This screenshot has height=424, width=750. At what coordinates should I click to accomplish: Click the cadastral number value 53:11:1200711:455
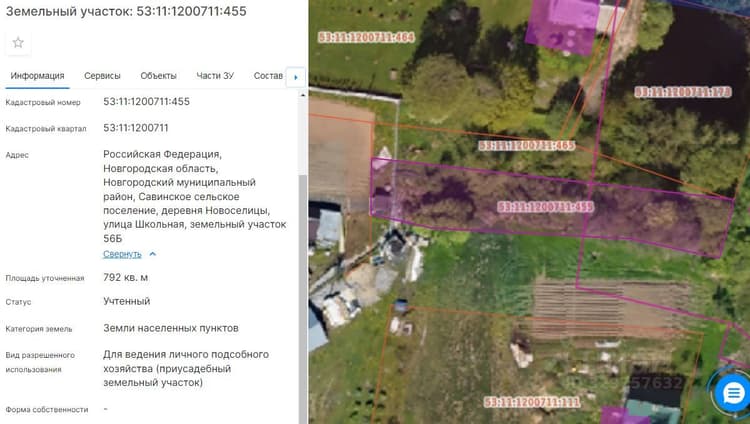(146, 101)
